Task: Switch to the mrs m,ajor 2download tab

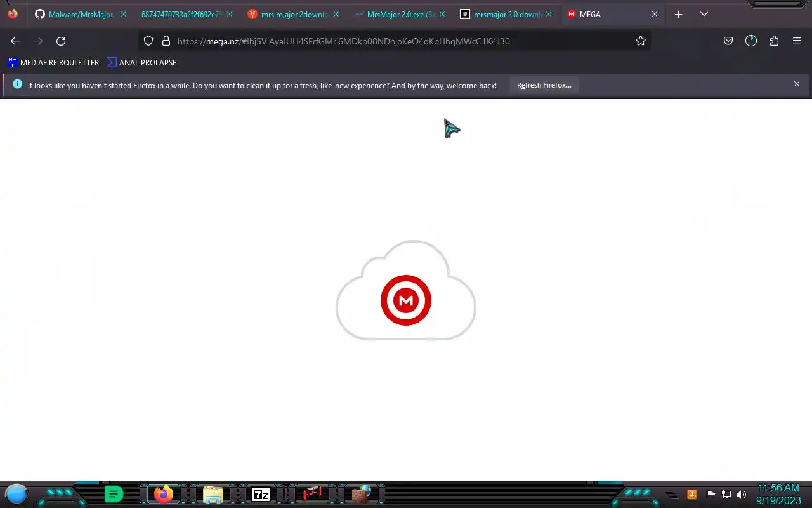Action: [292, 14]
